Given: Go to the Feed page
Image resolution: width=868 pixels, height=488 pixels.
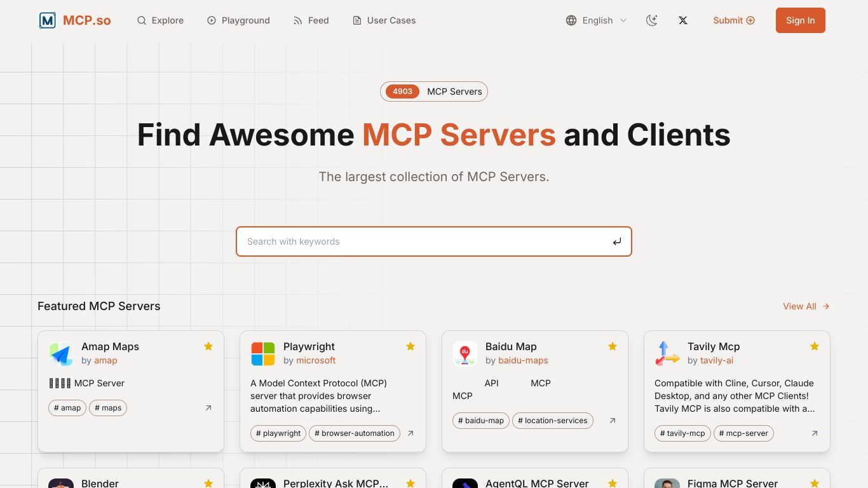Looking at the screenshot, I should [x=311, y=20].
